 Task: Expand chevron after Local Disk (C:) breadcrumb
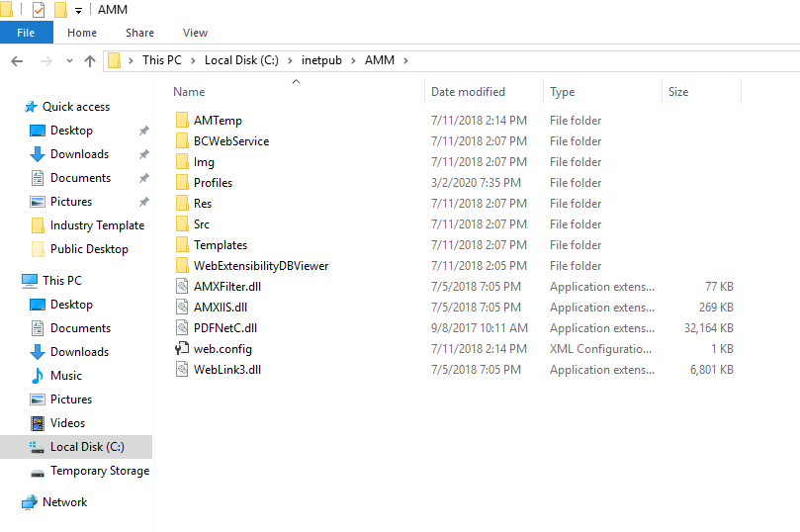(x=290, y=60)
